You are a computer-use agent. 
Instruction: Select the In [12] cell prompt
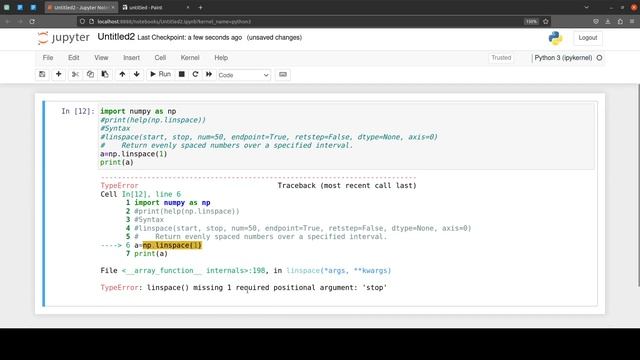[x=78, y=111]
